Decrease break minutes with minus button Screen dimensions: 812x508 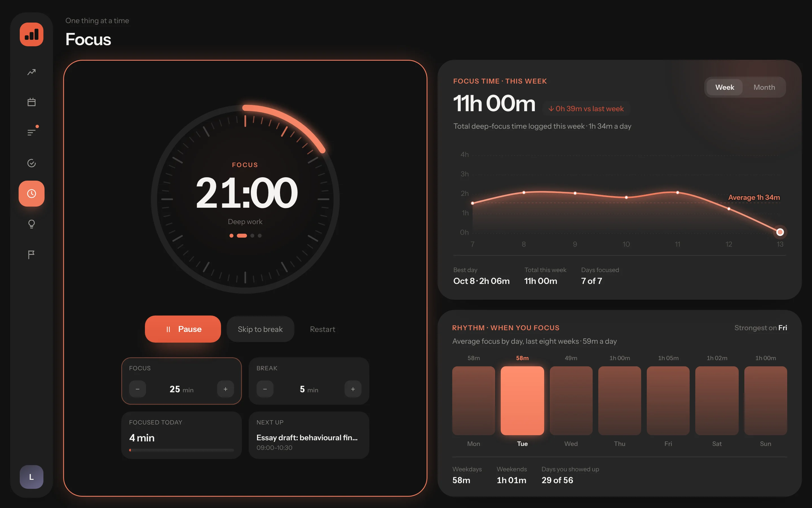pyautogui.click(x=265, y=389)
